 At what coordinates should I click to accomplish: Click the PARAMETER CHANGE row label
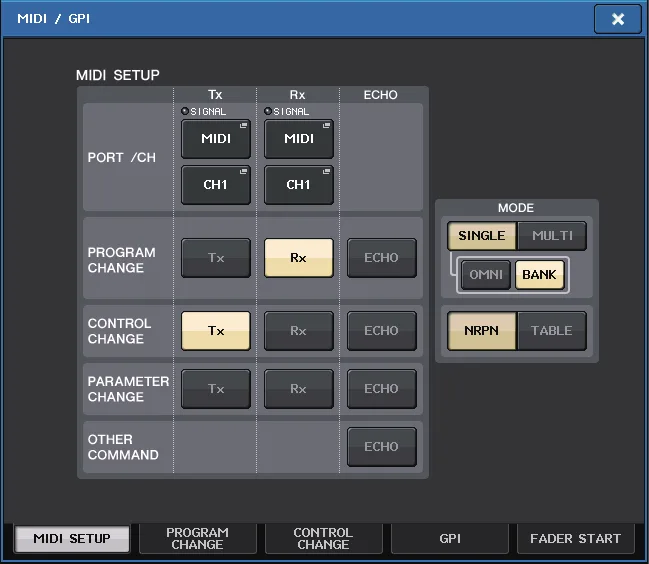pos(128,389)
